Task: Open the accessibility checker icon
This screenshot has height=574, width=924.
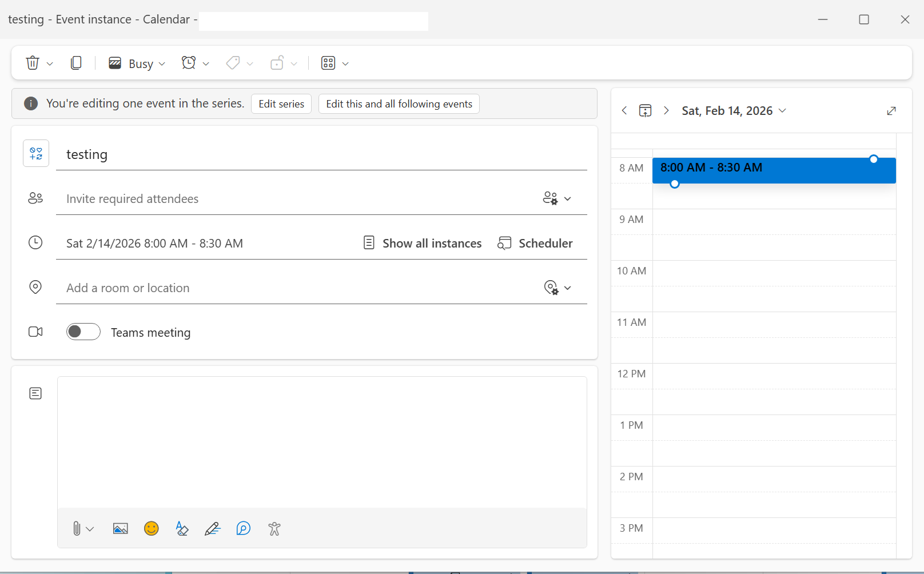Action: pos(274,529)
